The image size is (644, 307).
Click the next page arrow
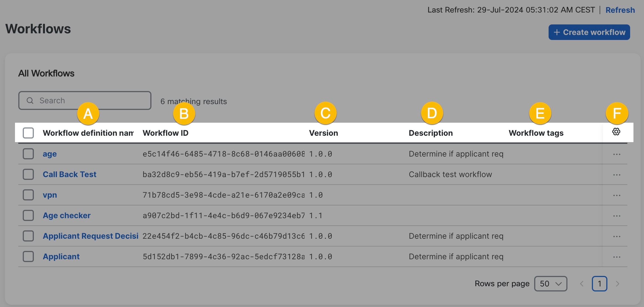click(618, 284)
